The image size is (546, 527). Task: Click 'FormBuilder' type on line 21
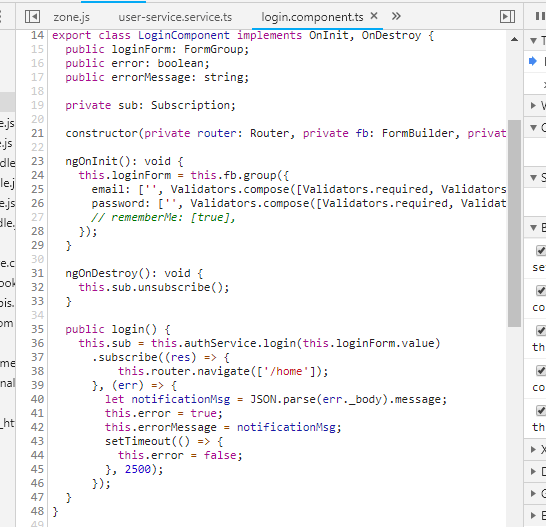(418, 133)
